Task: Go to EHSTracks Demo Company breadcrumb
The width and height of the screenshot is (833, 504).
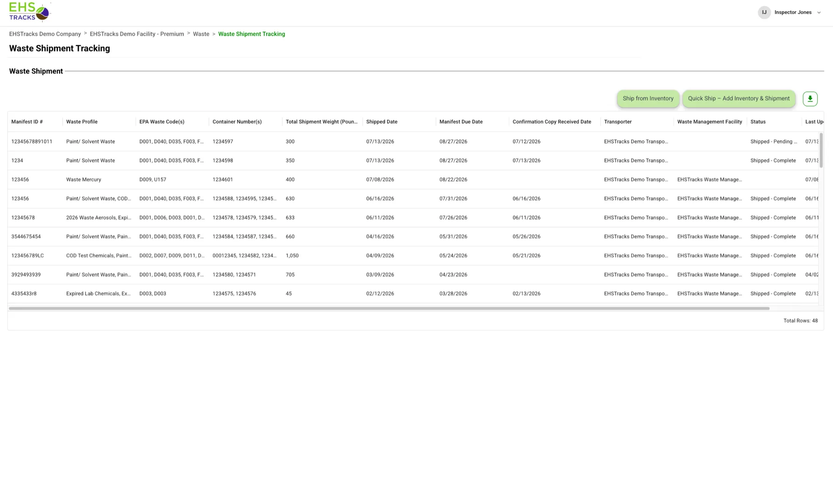Action: point(45,34)
